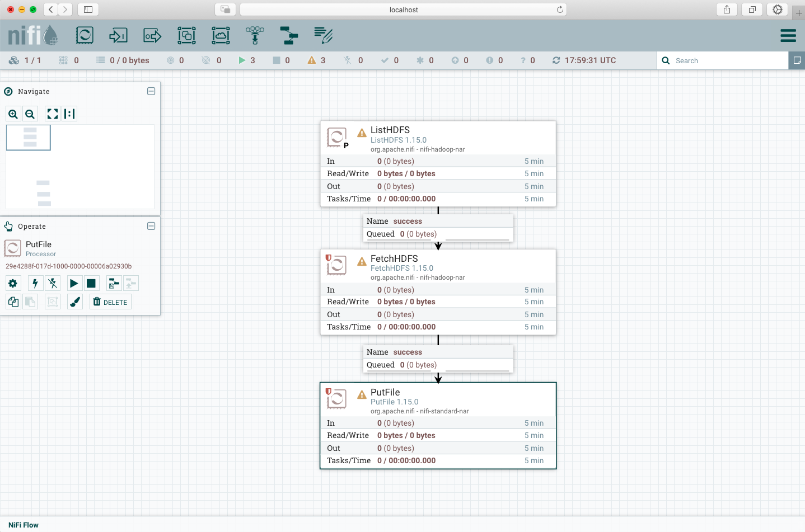805x532 pixels.
Task: Stop the selected PutFile processor
Action: (91, 284)
